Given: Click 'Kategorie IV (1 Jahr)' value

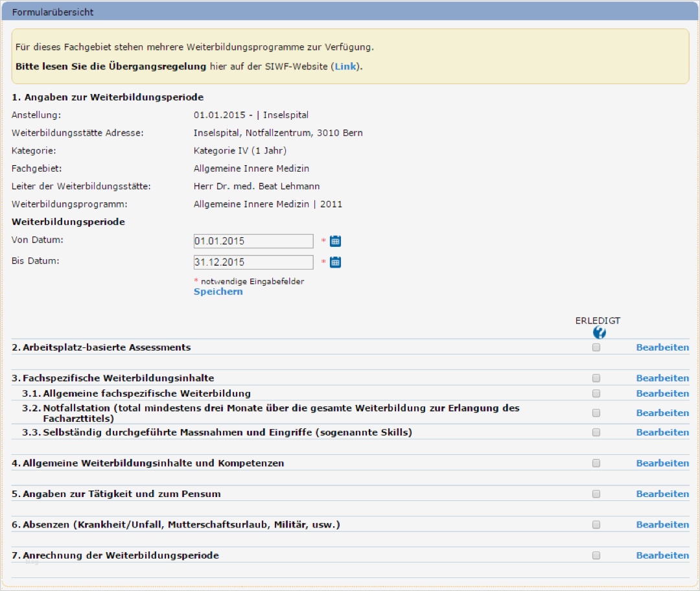Looking at the screenshot, I should click(x=240, y=150).
